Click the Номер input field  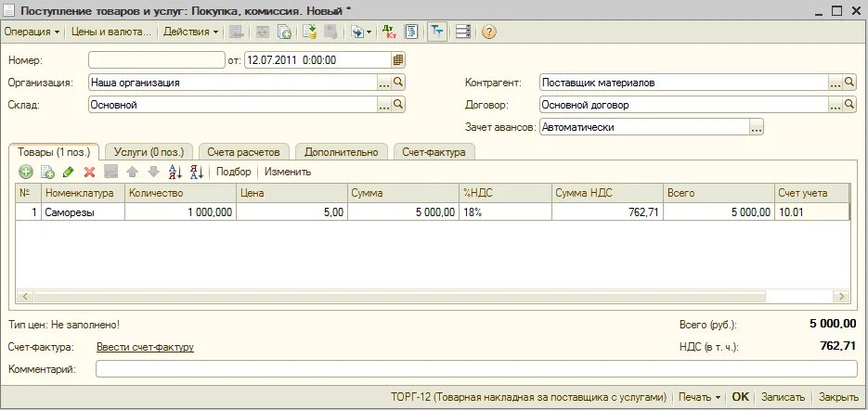[x=157, y=59]
